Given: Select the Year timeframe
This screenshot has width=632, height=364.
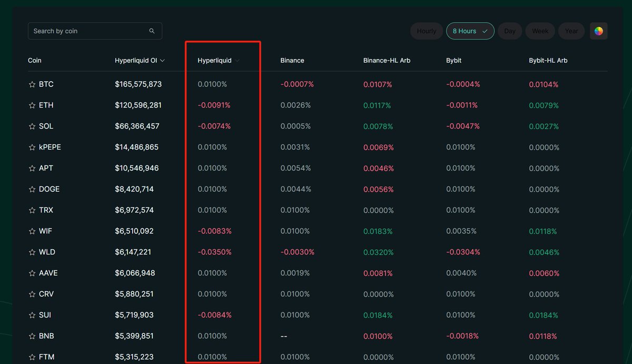Looking at the screenshot, I should click(x=571, y=31).
